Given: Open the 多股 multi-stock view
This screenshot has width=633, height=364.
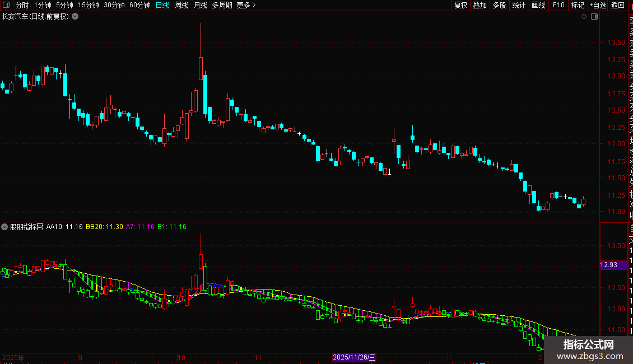Looking at the screenshot, I should pos(499,5).
